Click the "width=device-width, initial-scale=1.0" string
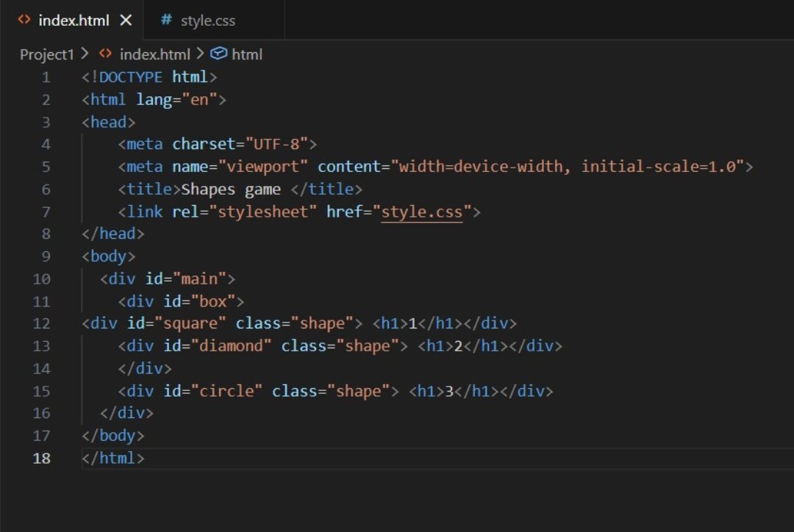 tap(567, 167)
